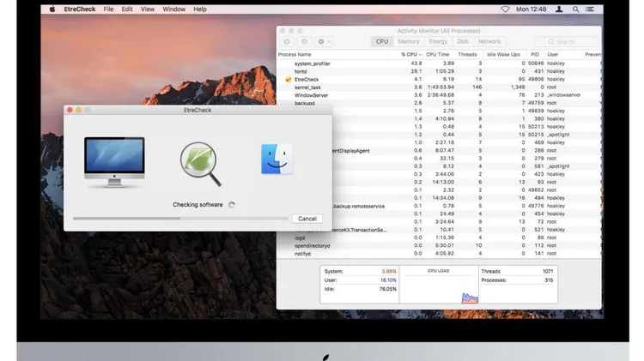Sort by PID column header

[535, 55]
